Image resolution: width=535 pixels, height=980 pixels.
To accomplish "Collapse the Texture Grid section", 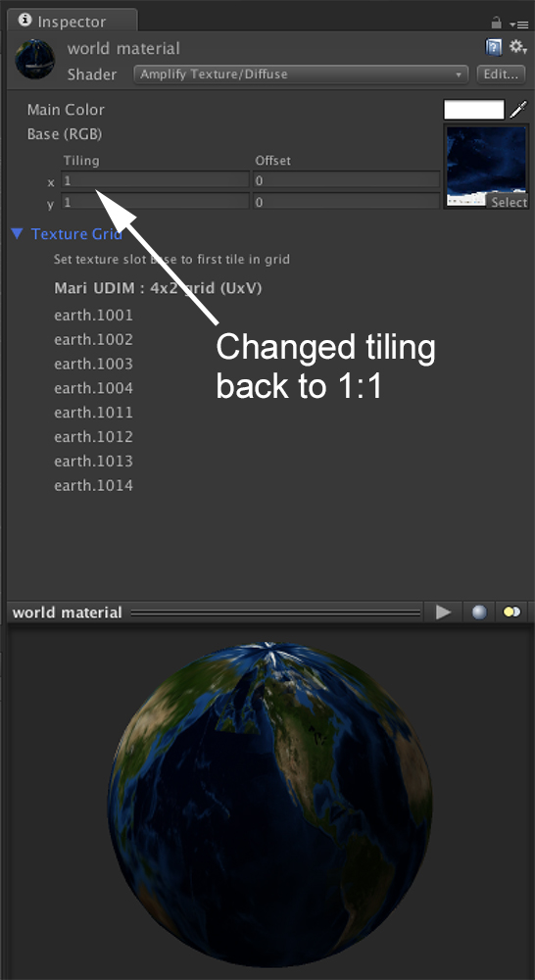I will point(18,234).
